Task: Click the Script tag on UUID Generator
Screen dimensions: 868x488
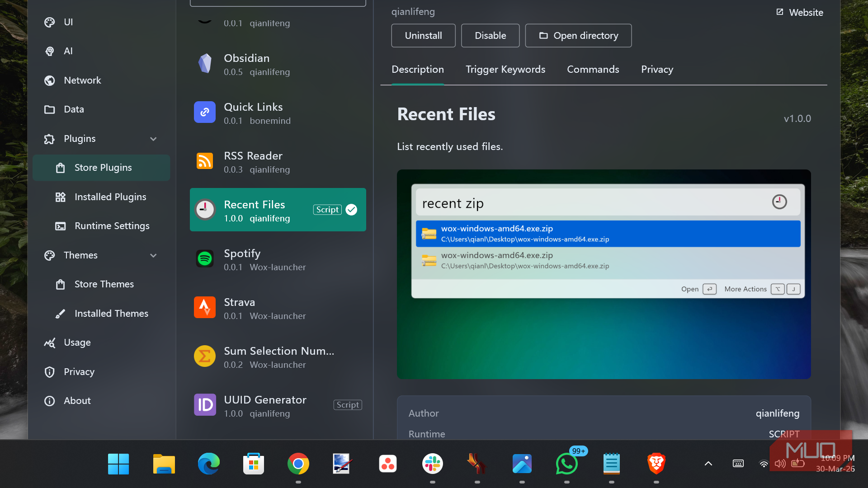Action: pos(348,405)
